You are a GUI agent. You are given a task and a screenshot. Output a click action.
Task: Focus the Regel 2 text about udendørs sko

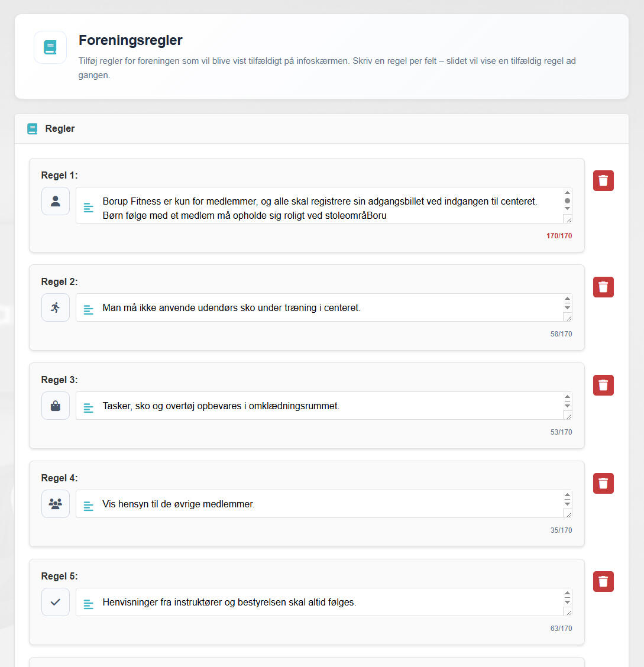(323, 307)
